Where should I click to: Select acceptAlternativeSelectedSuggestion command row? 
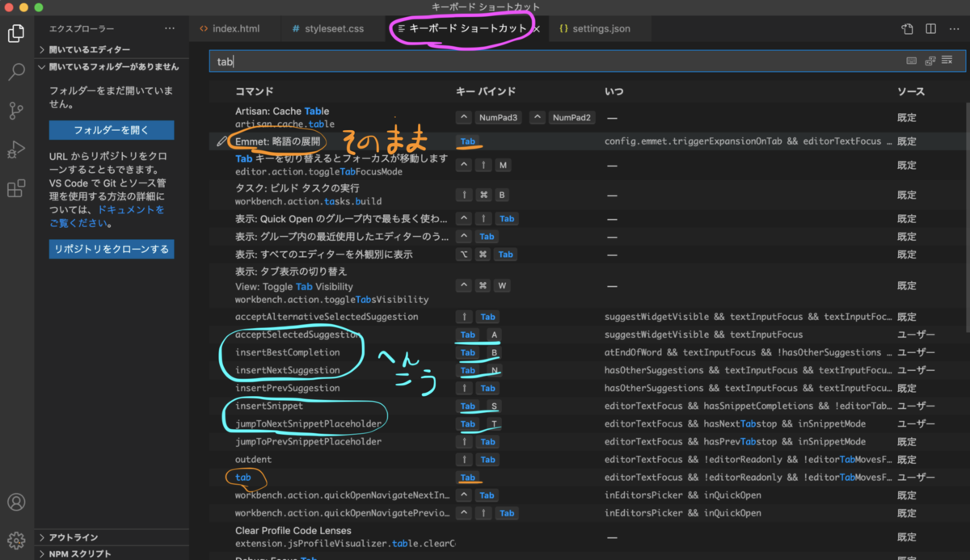pos(586,317)
